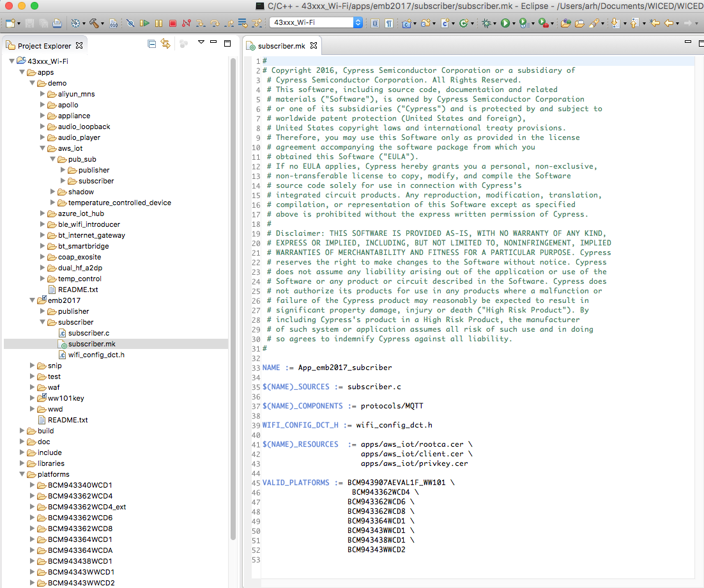Select the bt_internet_gateway folder
Image resolution: width=704 pixels, height=588 pixels.
[91, 235]
